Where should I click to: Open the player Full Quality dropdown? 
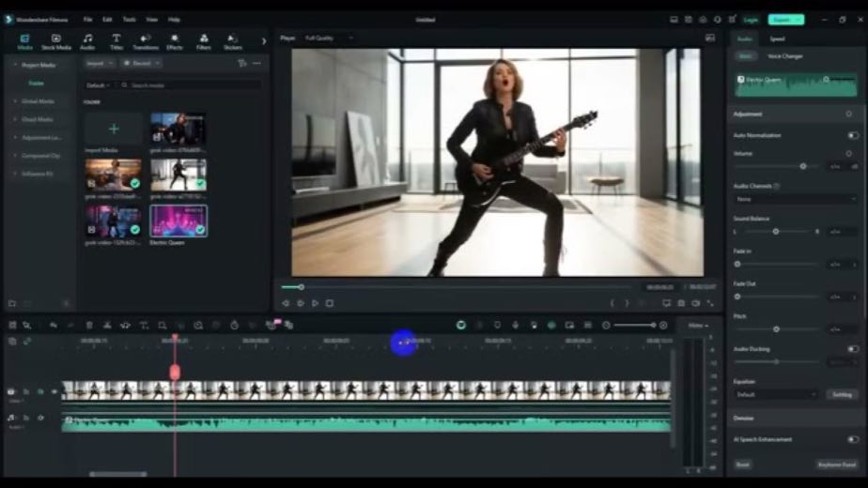(x=329, y=38)
